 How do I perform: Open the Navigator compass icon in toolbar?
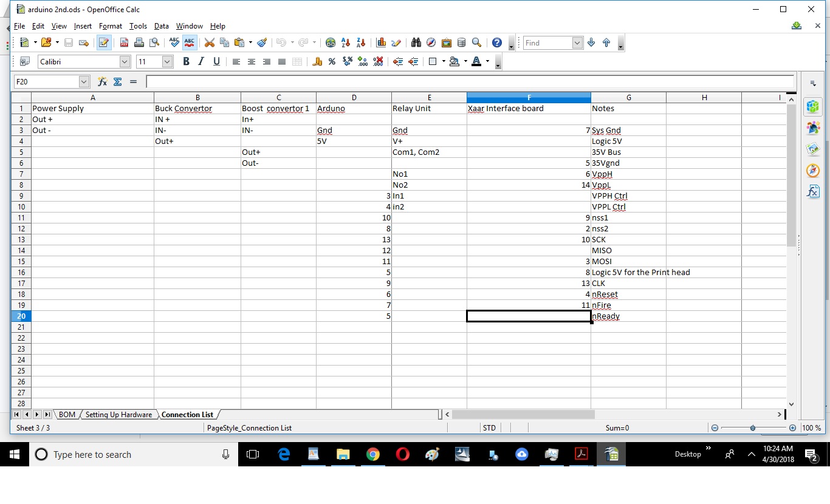[x=431, y=43]
